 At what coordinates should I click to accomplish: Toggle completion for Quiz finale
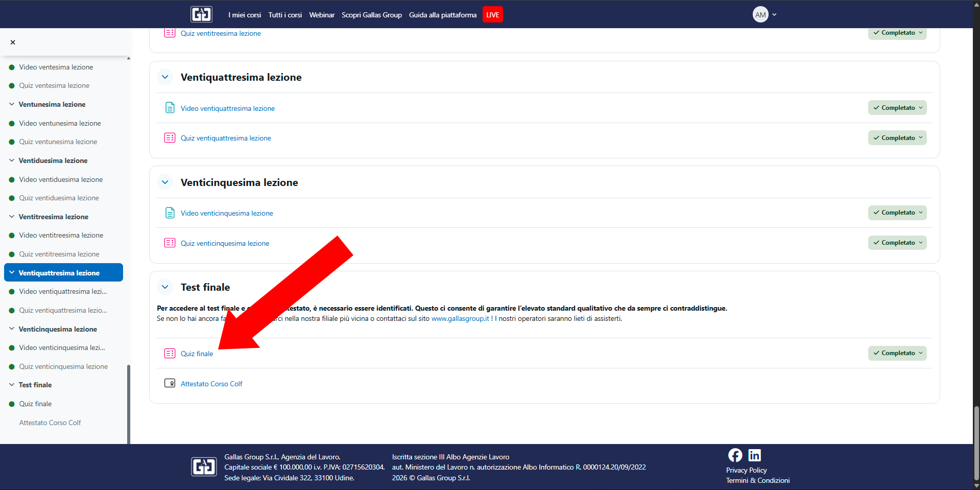click(x=897, y=353)
